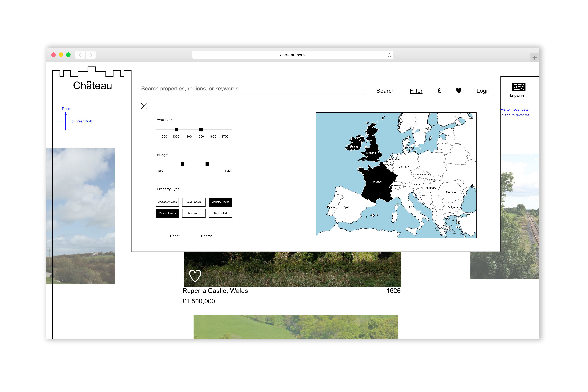Click Search button under filter options

(207, 236)
